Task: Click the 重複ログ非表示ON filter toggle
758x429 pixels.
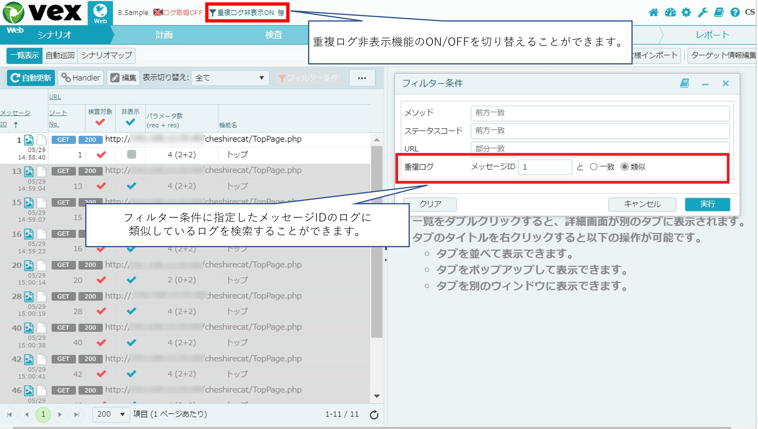Action: click(x=246, y=13)
